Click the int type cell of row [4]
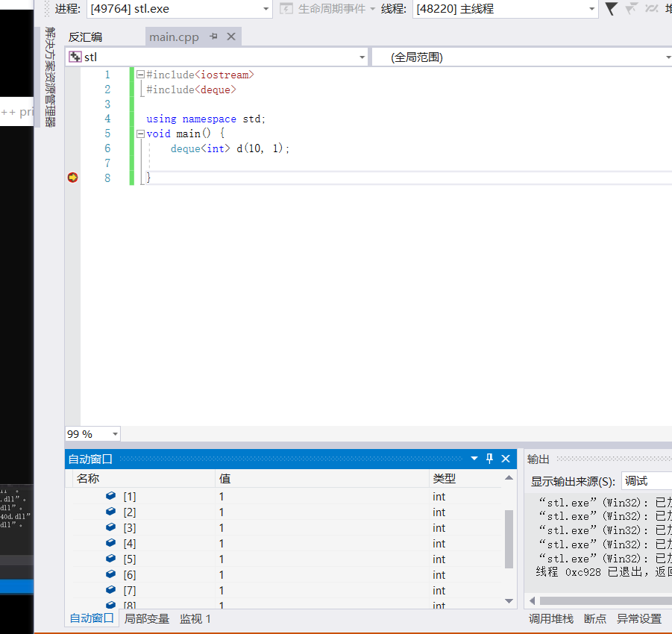Screen dimensions: 672x634 (x=465, y=544)
